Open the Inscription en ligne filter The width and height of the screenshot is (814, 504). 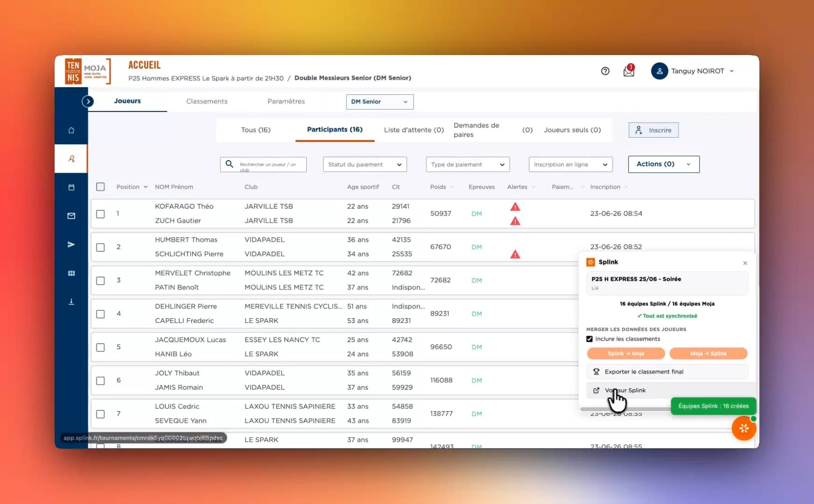[x=570, y=164]
